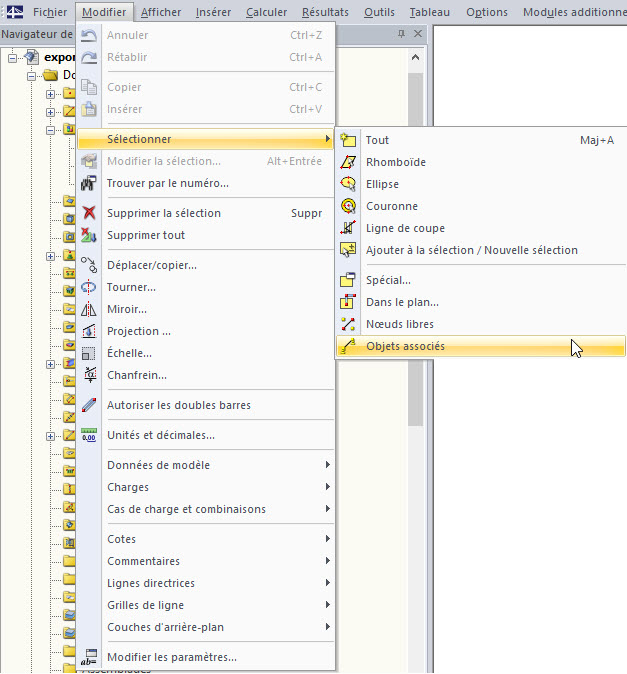Image resolution: width=627 pixels, height=674 pixels.
Task: Click the Unités et décimales 0,00 icon
Action: (x=89, y=435)
